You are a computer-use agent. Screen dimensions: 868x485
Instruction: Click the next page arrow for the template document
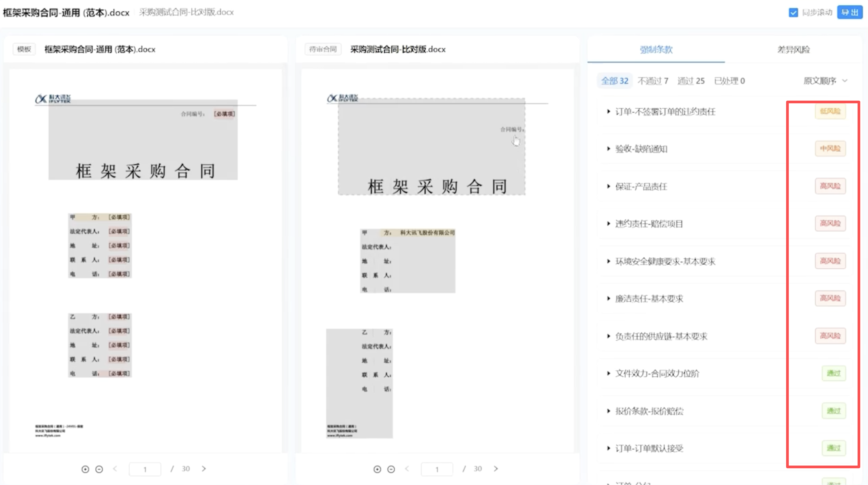pyautogui.click(x=204, y=469)
